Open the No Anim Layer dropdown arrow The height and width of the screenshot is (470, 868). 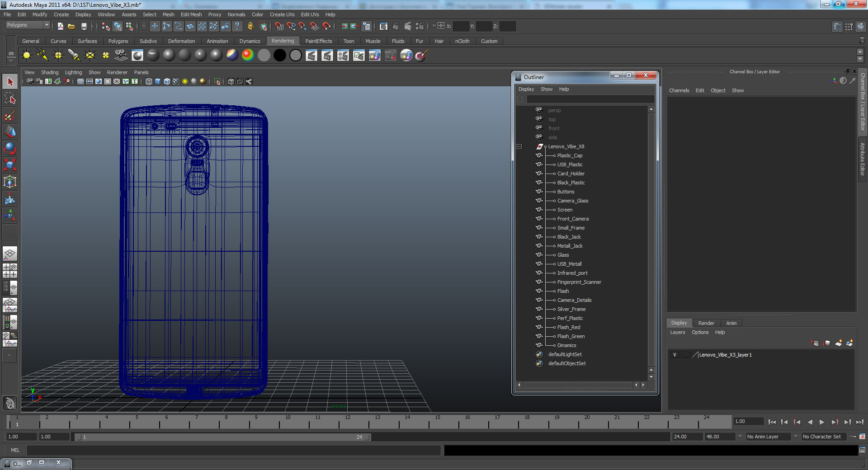click(740, 437)
